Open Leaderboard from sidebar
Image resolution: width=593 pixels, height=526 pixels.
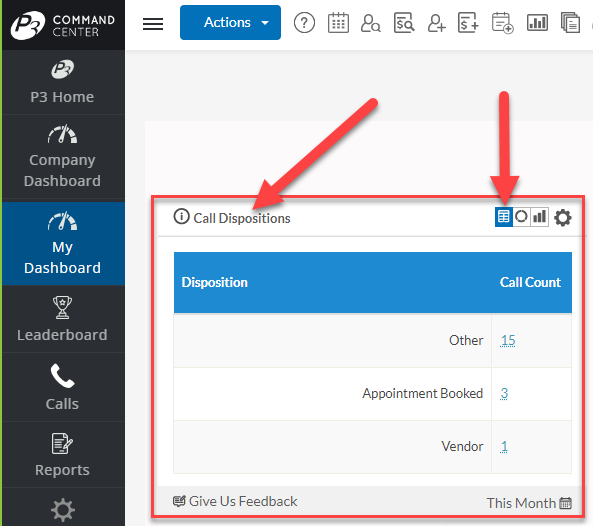coord(62,319)
